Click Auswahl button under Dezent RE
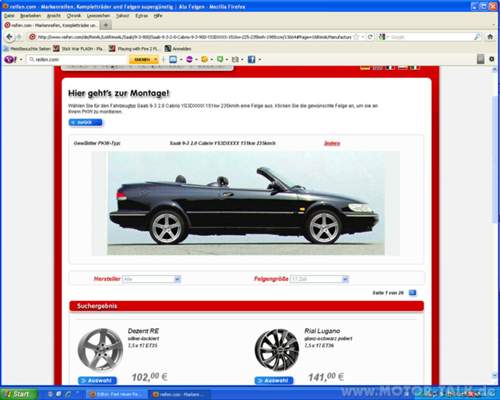The image size is (500, 400). coord(97,380)
